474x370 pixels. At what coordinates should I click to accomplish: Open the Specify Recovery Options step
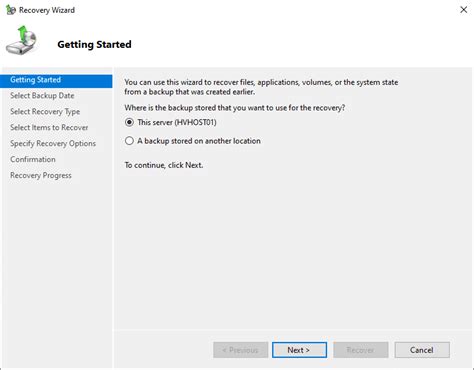53,144
